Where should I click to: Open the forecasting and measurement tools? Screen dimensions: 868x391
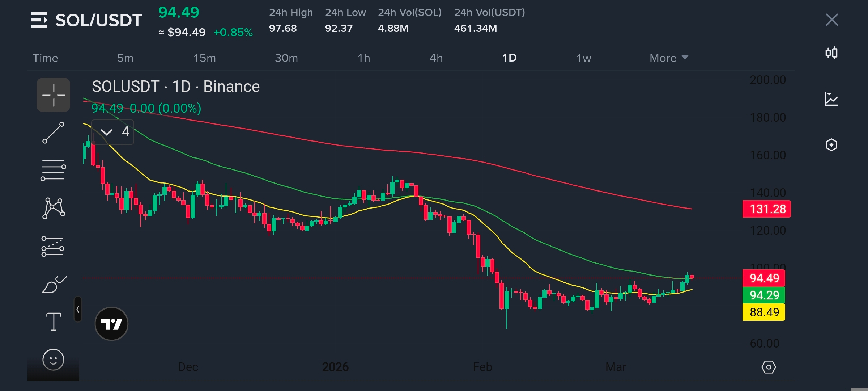click(x=53, y=247)
